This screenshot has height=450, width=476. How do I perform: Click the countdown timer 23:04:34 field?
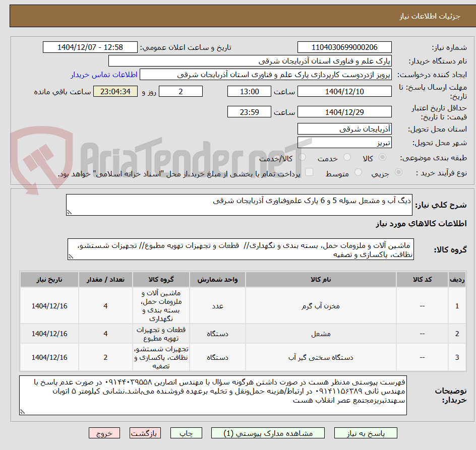[115, 91]
